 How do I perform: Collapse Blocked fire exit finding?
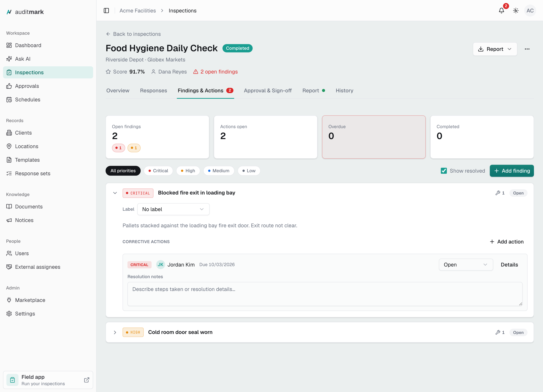(115, 193)
